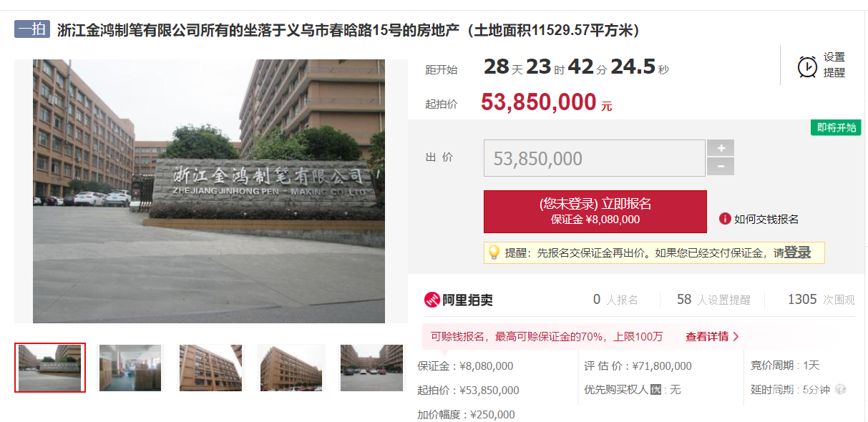Click the 设置提醒 reminder text
This screenshot has width=868, height=422.
coord(834,65)
